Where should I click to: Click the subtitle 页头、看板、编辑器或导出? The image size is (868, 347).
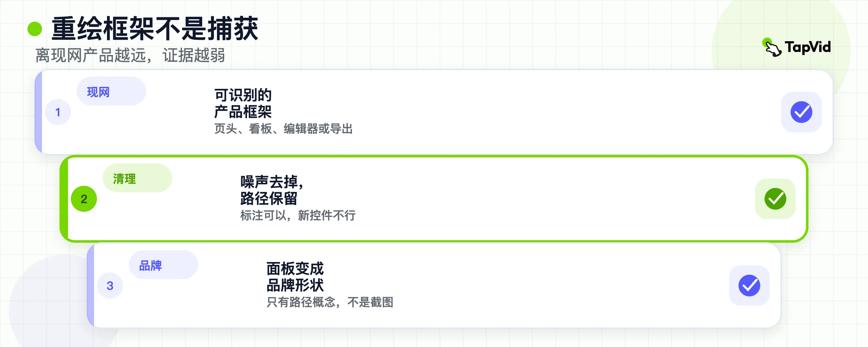[284, 129]
